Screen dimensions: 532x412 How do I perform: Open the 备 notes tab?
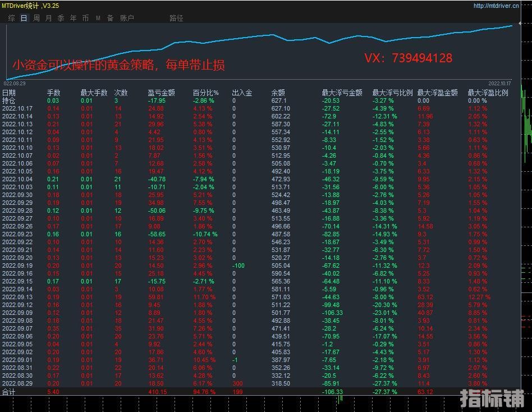(110, 18)
